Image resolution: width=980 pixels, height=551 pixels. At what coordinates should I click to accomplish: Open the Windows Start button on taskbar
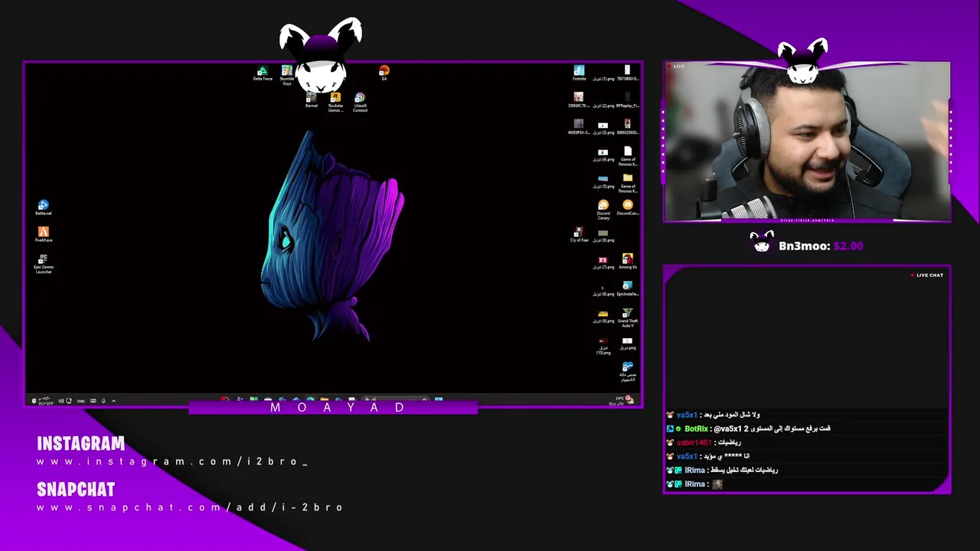(439, 399)
